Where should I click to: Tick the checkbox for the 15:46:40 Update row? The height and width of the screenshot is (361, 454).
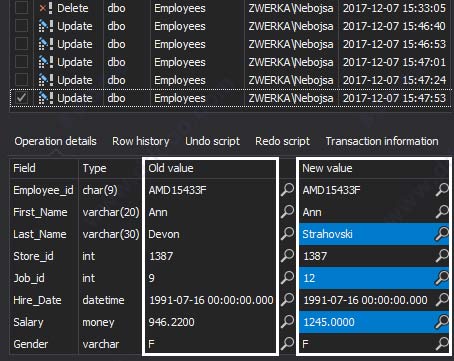[22, 26]
